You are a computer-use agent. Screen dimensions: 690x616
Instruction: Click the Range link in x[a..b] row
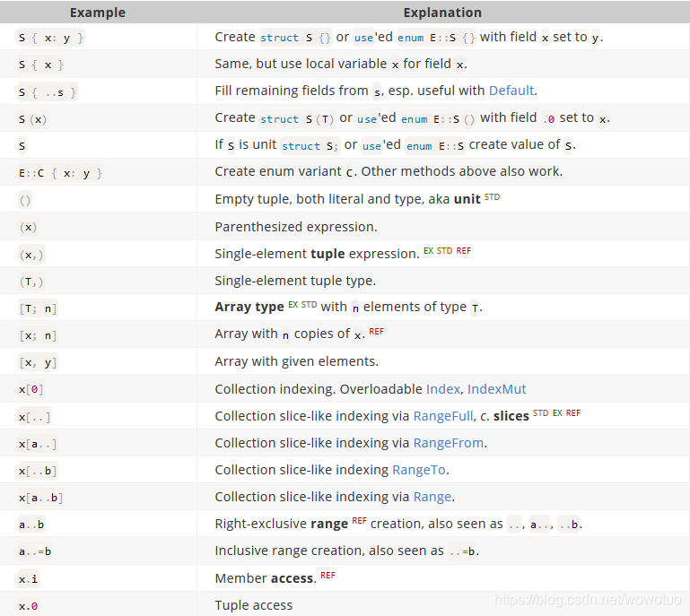coord(432,497)
